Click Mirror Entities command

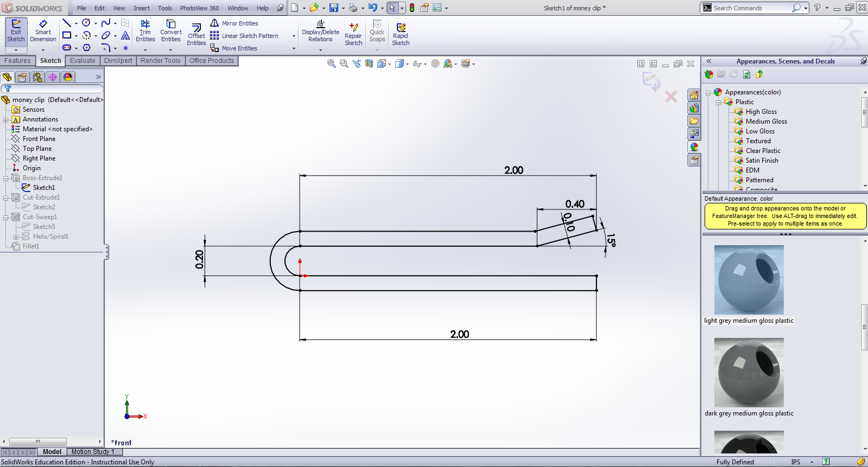click(x=234, y=23)
